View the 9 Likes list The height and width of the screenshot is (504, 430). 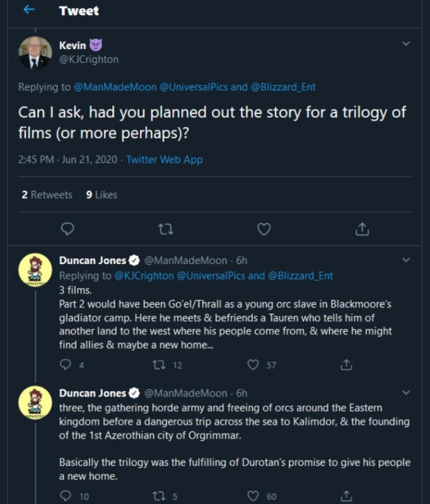pos(102,195)
